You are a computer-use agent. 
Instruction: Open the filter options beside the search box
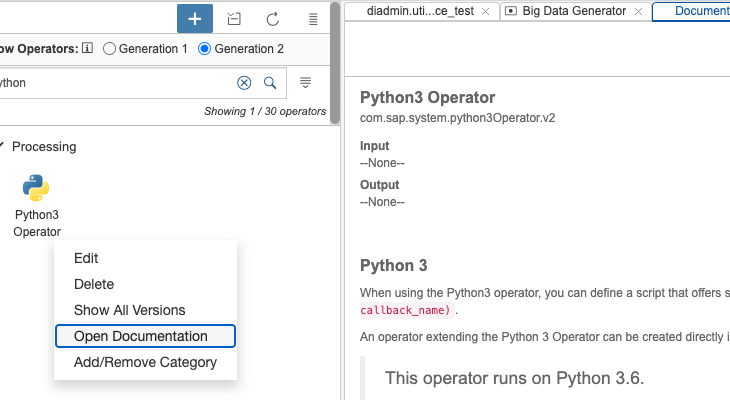pyautogui.click(x=306, y=83)
